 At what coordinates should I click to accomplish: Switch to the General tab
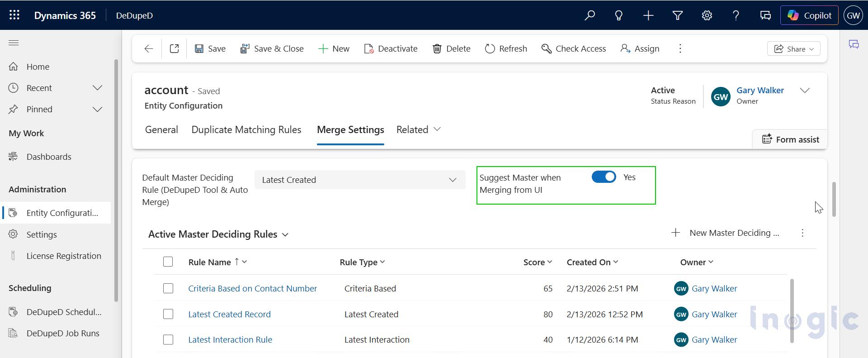(161, 130)
